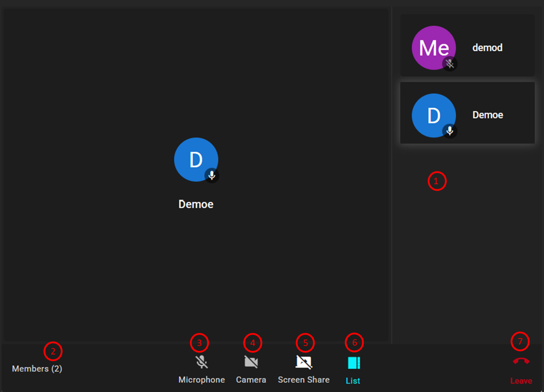Click the Demoe name under the main avatar
The height and width of the screenshot is (392, 544).
pyautogui.click(x=196, y=204)
